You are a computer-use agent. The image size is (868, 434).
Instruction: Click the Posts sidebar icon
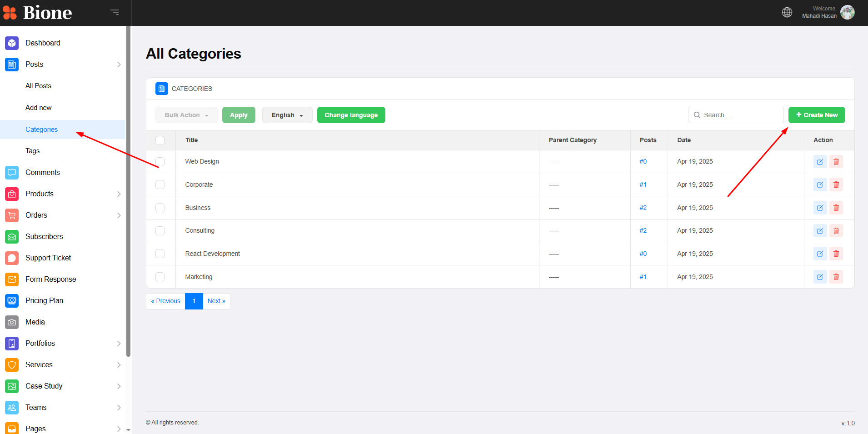(12, 65)
